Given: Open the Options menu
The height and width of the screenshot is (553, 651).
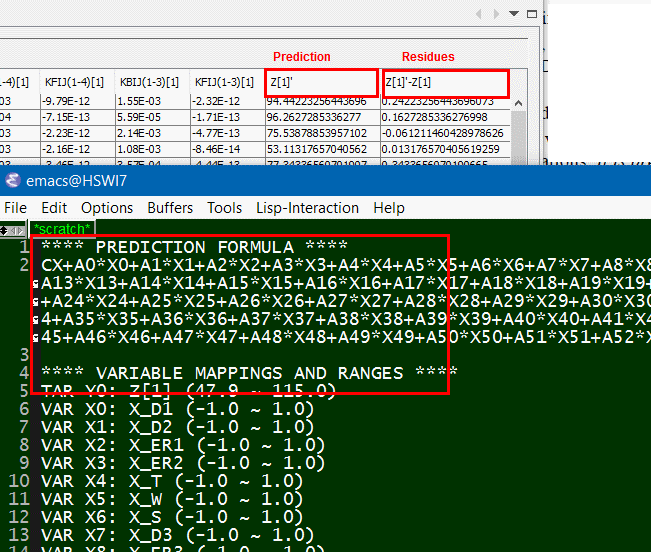Looking at the screenshot, I should tap(107, 208).
